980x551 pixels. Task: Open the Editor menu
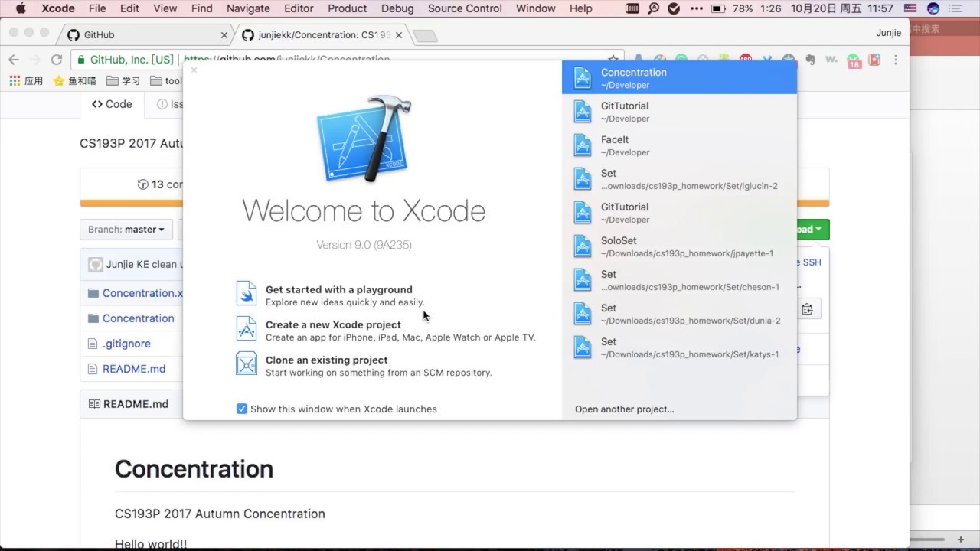299,8
